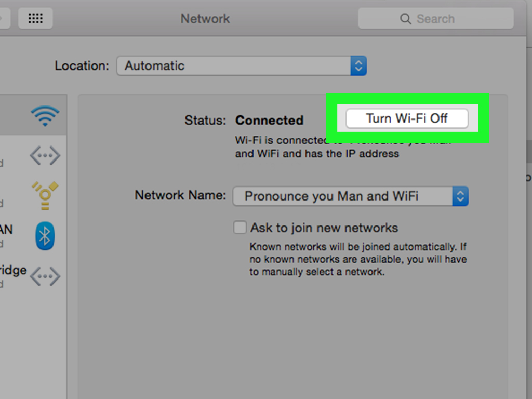Screen dimensions: 532x399
Task: Select the FireWire service icon
Action: (45, 195)
